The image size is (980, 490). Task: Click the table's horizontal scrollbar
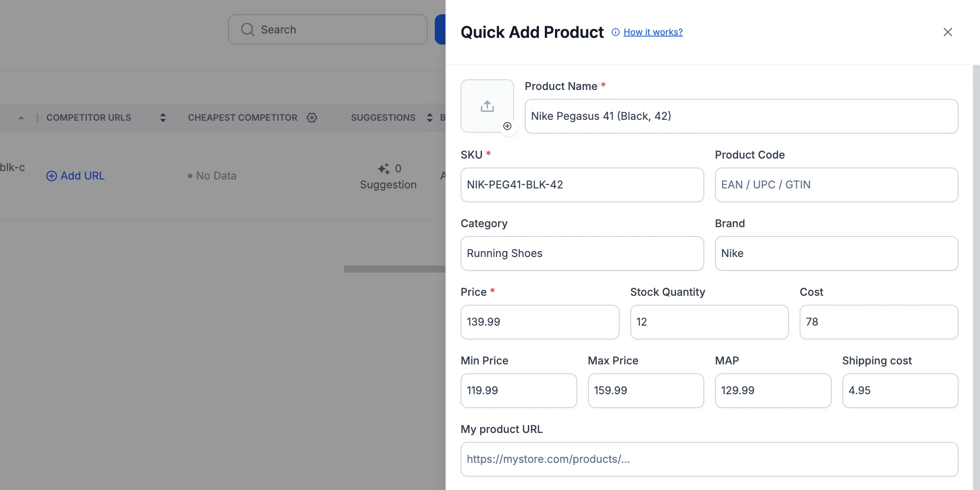click(x=395, y=269)
